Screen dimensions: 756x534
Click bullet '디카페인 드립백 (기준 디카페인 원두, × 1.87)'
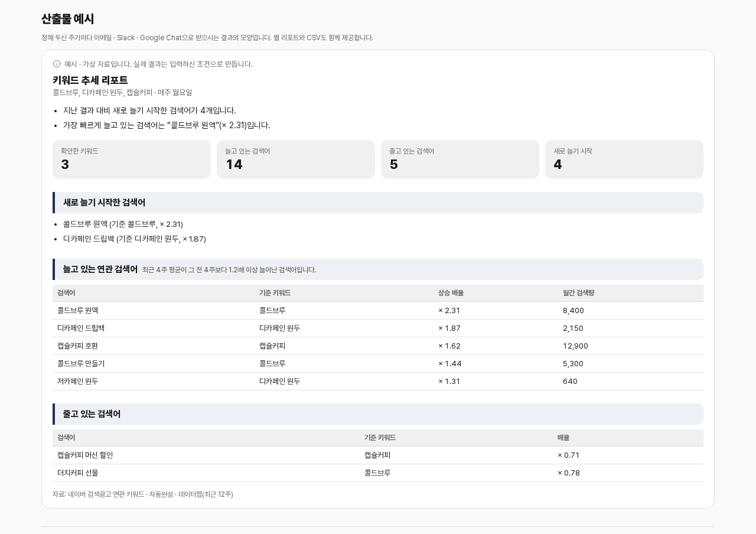135,239
